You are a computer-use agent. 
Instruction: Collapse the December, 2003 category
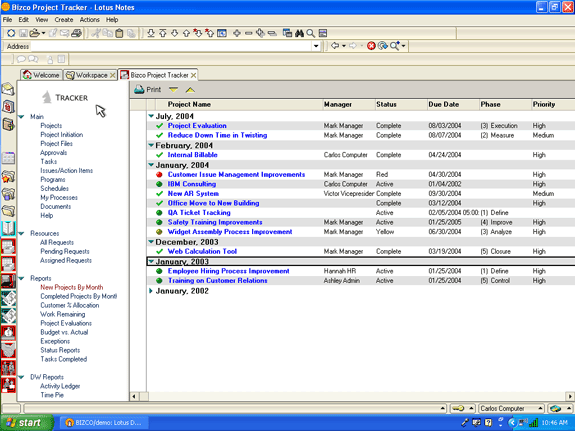coord(151,242)
